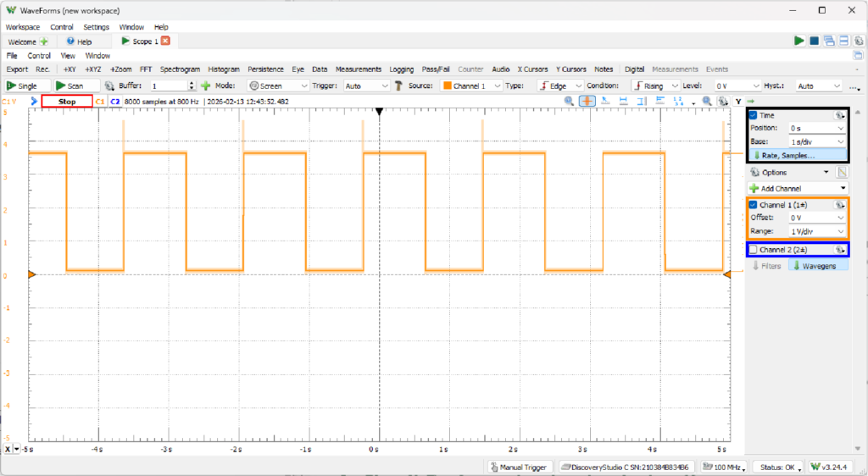Open the Measurements toolbar item
868x476 pixels.
coord(358,69)
